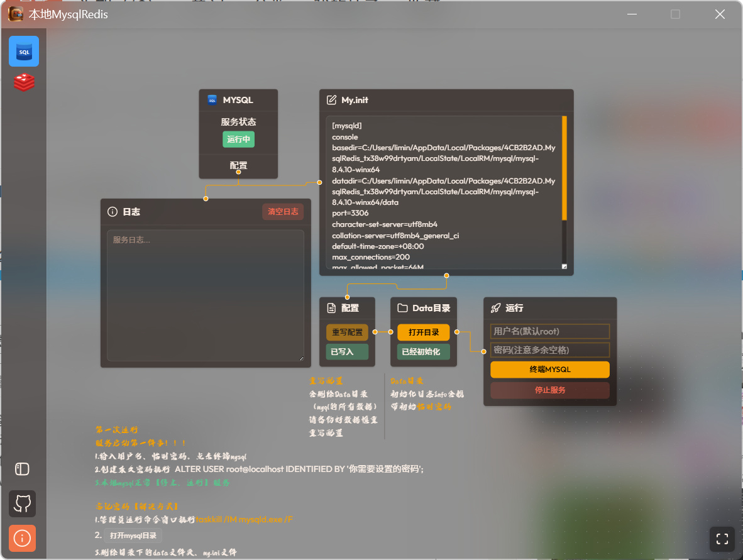This screenshot has width=743, height=560.
Task: Click the port=3306 line
Action: [350, 213]
